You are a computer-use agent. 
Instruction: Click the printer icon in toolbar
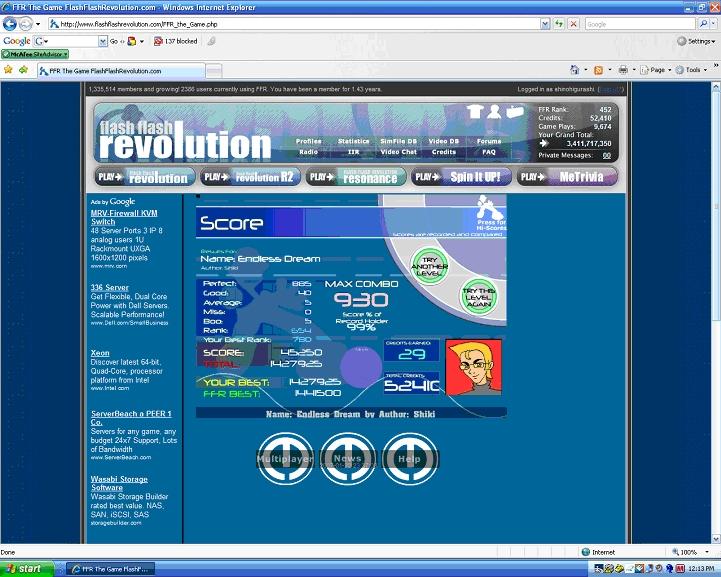[x=623, y=70]
